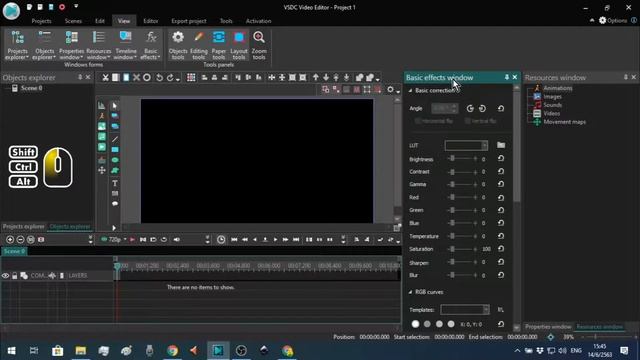Switch to the Properties window bottom tab
The height and width of the screenshot is (360, 640).
point(548,327)
